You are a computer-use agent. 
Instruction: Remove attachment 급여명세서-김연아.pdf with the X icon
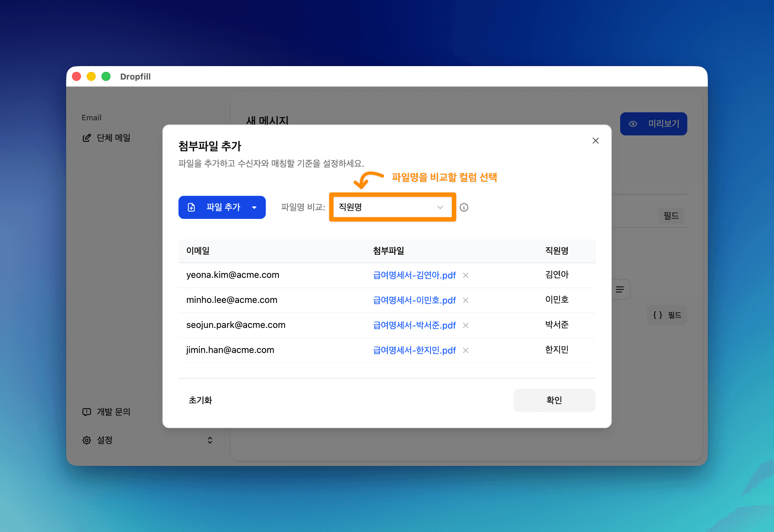coord(465,275)
